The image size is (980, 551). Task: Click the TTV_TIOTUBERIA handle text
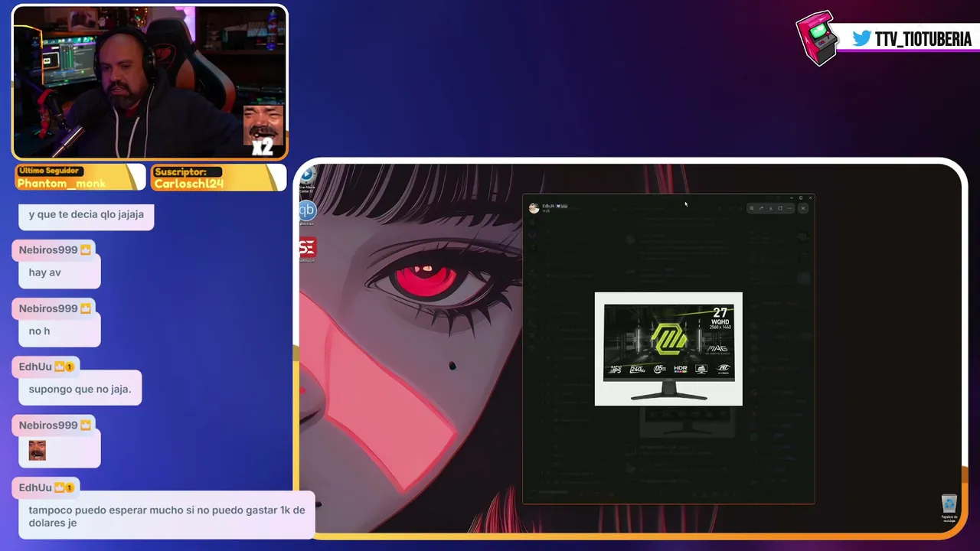(923, 39)
